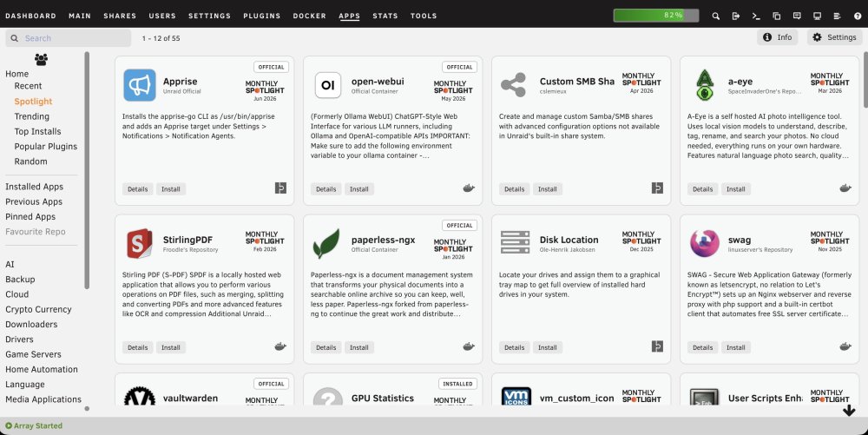Screen dimensions: 868x435
Task: Click the paperless-ngx leaf icon
Action: (x=326, y=243)
